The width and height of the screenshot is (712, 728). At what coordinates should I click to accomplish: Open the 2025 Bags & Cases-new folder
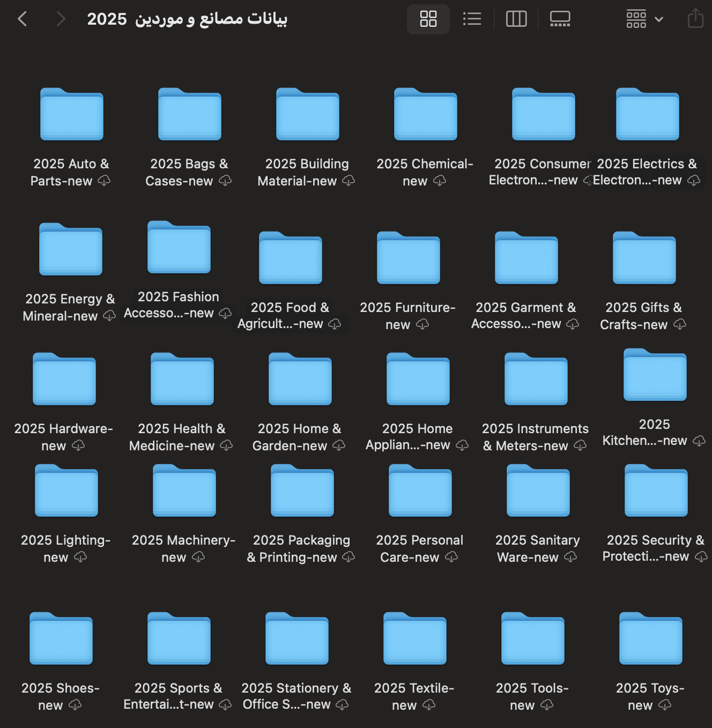click(190, 114)
